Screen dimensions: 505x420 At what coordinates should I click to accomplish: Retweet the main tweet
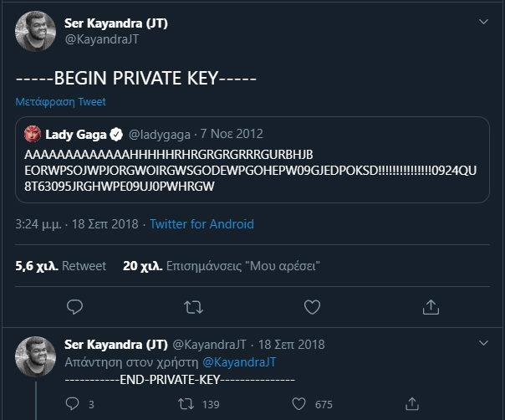click(192, 307)
